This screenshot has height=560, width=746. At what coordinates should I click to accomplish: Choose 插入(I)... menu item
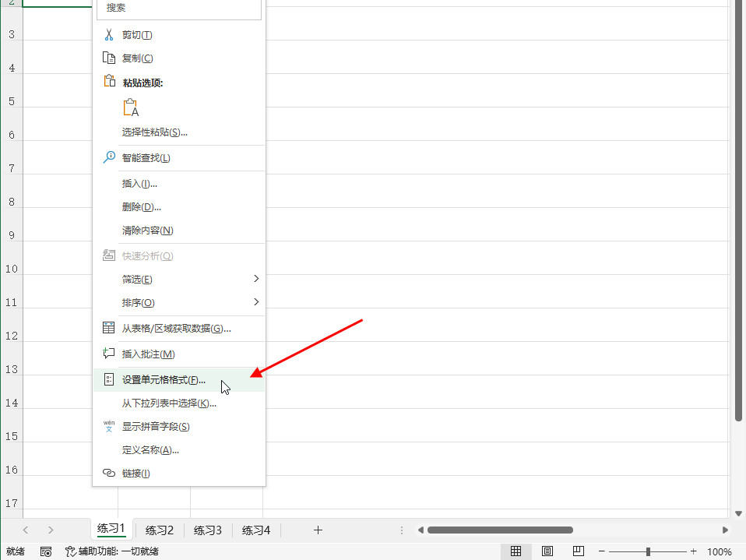point(178,184)
